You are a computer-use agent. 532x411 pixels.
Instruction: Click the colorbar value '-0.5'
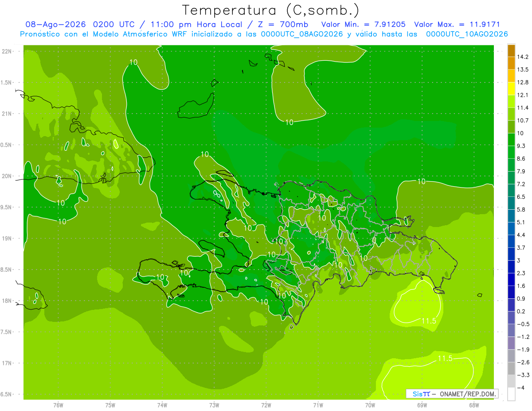pyautogui.click(x=523, y=324)
